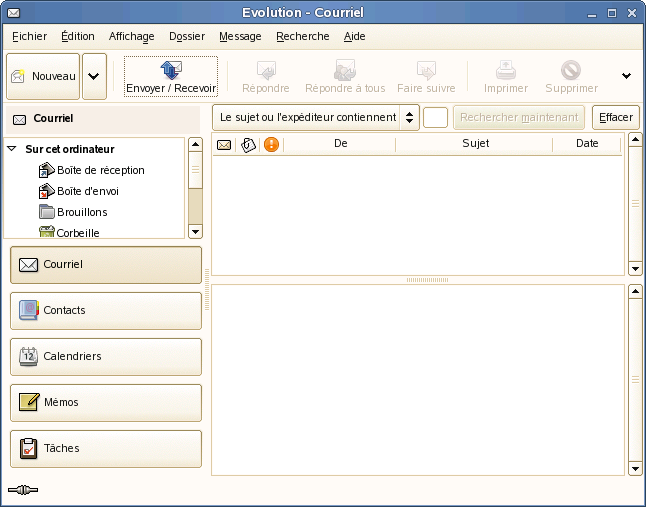The width and height of the screenshot is (646, 507).
Task: Click the Envoyer / Recevoir toolbar icon
Action: (171, 70)
